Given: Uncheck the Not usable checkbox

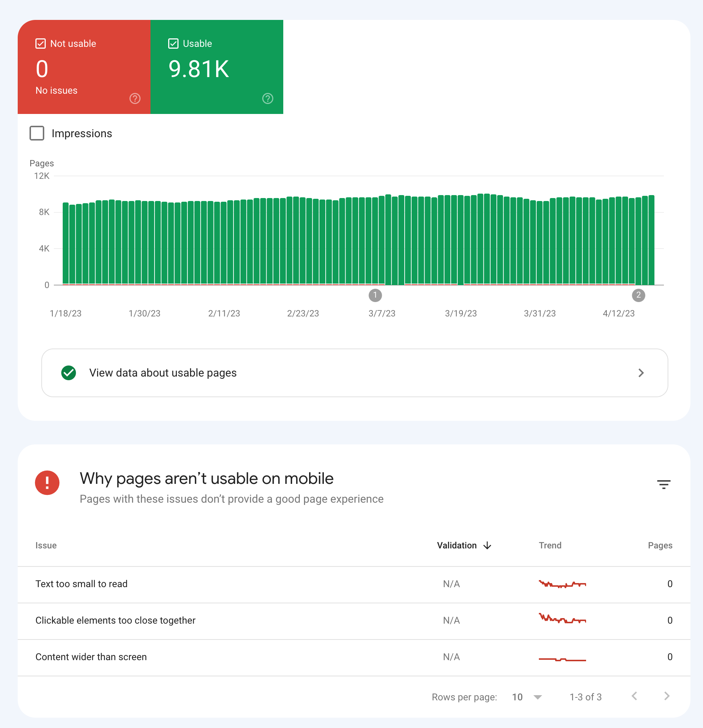Looking at the screenshot, I should (x=41, y=44).
